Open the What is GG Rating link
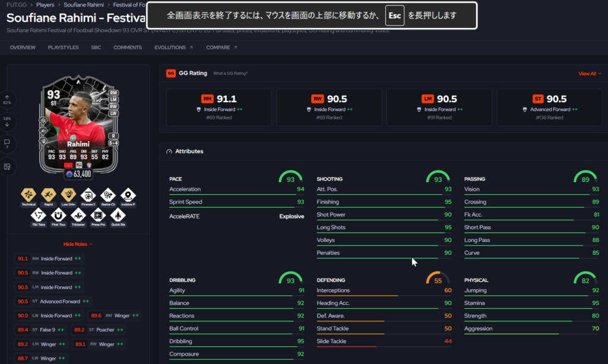The image size is (608, 364). [230, 73]
